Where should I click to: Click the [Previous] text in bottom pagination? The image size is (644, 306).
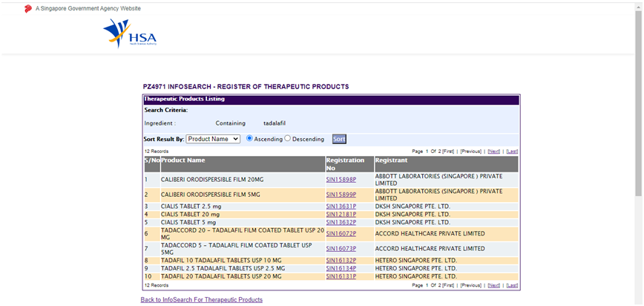pyautogui.click(x=470, y=285)
